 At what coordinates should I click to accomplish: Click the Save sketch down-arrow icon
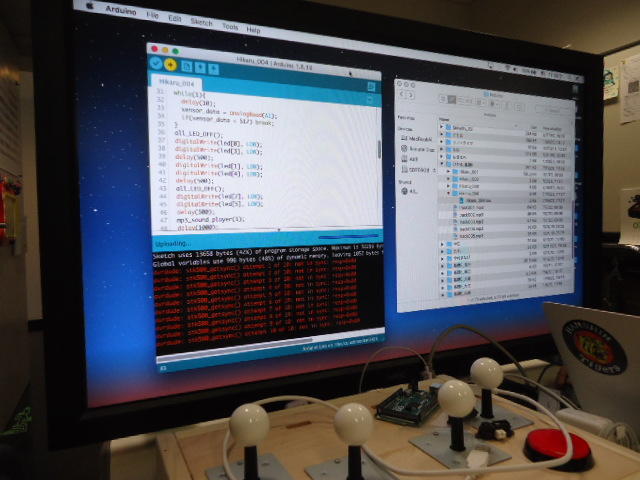point(213,69)
